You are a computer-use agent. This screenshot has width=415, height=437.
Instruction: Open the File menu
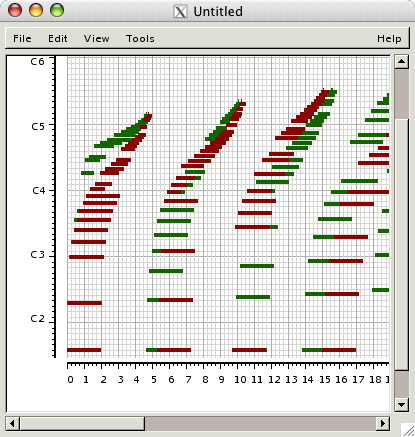tap(22, 39)
